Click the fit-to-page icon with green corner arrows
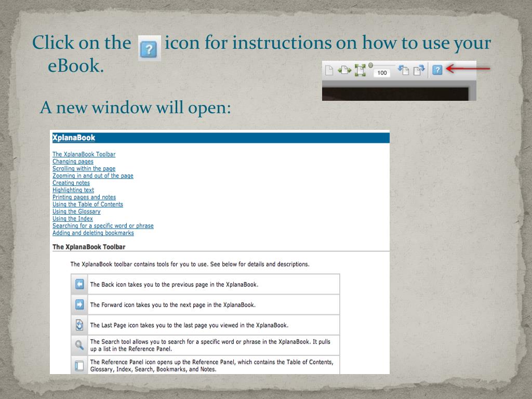Viewport: 532px width, 399px height. (360, 70)
